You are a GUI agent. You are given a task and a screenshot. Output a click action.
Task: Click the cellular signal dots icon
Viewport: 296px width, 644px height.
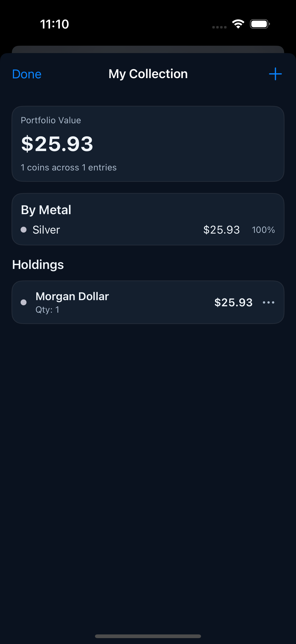tap(219, 27)
